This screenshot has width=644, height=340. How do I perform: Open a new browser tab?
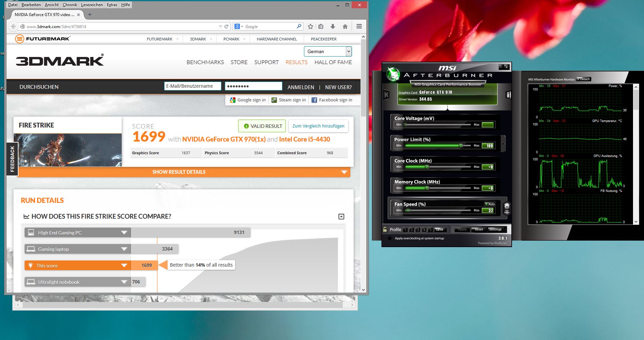tap(90, 15)
